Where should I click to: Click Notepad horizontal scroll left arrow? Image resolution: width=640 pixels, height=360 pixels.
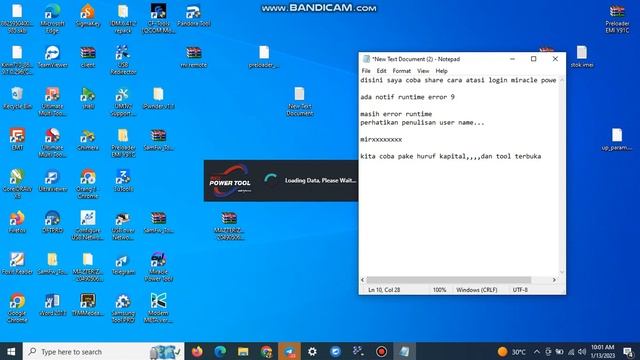coord(362,280)
